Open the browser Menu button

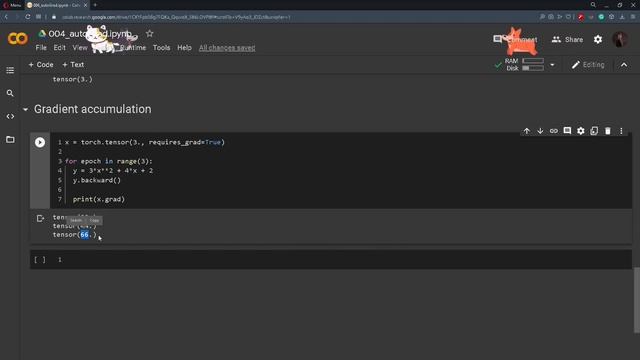point(12,5)
